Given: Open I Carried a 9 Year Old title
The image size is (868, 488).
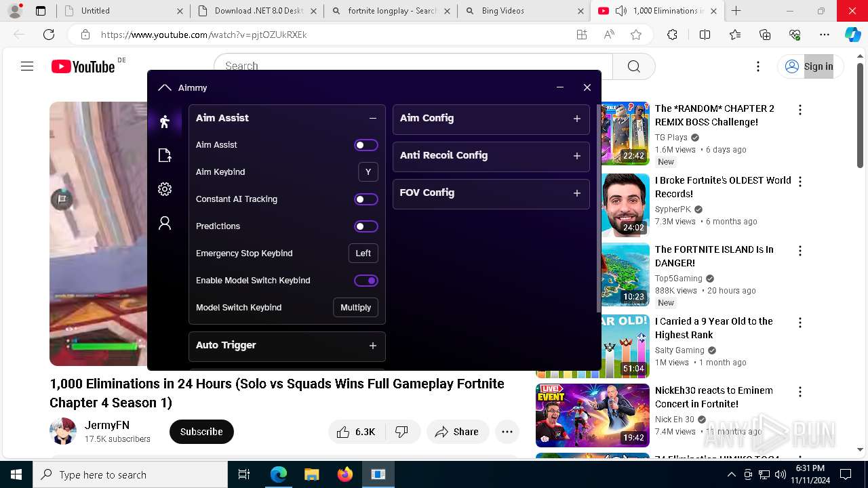Looking at the screenshot, I should (x=714, y=328).
